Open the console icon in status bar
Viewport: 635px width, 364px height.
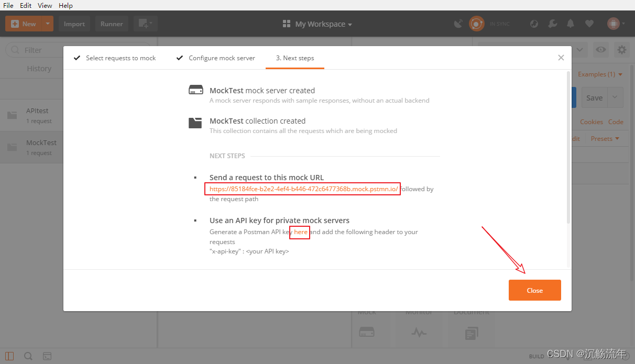[47, 356]
